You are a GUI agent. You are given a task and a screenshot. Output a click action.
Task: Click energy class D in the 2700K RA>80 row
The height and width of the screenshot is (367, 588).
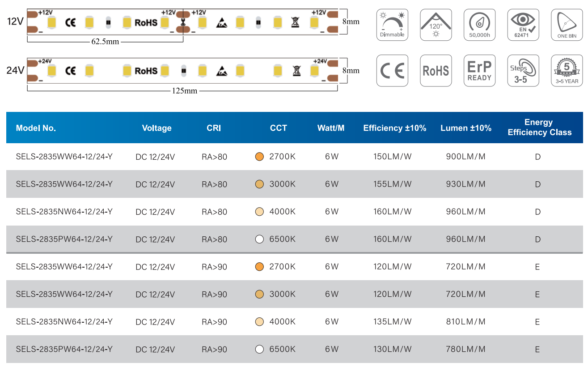(x=538, y=157)
